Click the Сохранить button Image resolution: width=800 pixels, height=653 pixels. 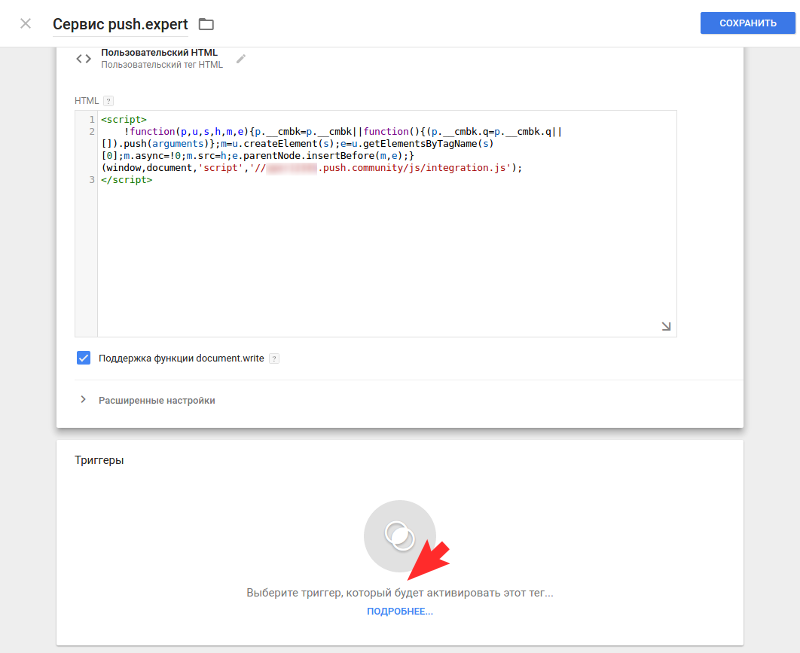click(x=747, y=23)
